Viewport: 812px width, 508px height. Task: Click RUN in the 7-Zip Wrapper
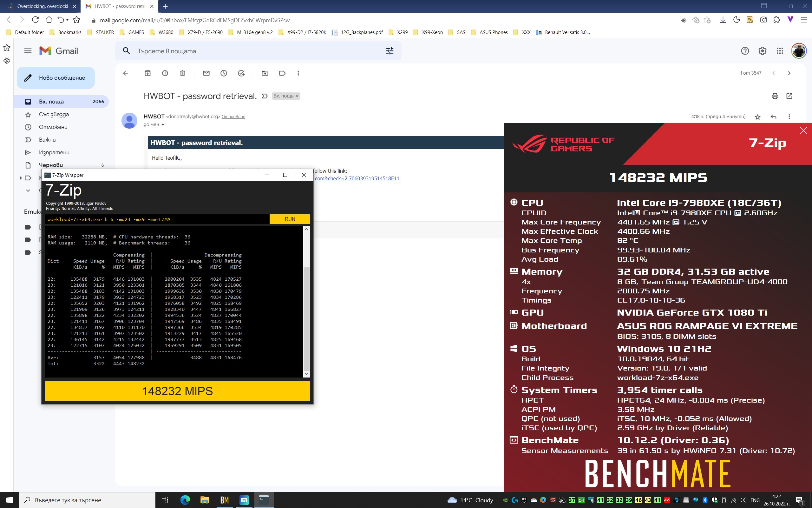pyautogui.click(x=290, y=219)
